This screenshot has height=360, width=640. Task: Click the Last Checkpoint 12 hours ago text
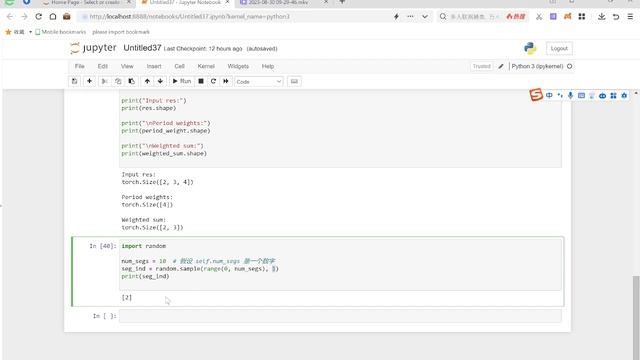pyautogui.click(x=203, y=49)
